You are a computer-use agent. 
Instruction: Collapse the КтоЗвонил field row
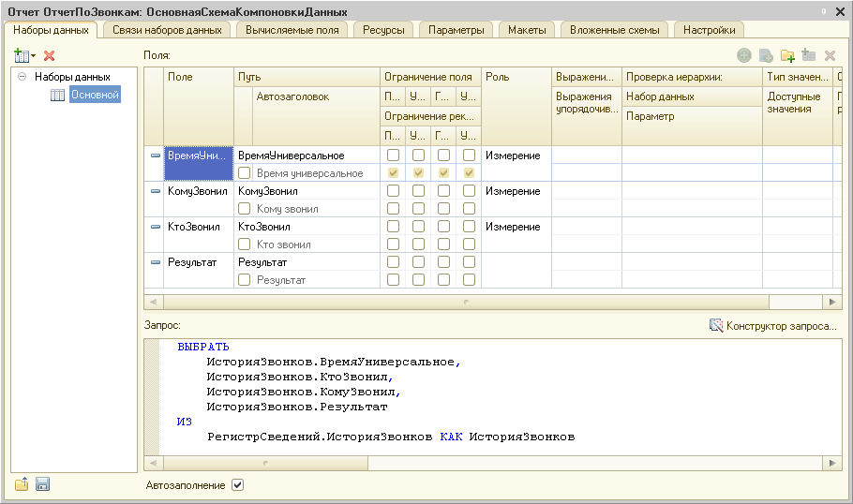click(155, 226)
